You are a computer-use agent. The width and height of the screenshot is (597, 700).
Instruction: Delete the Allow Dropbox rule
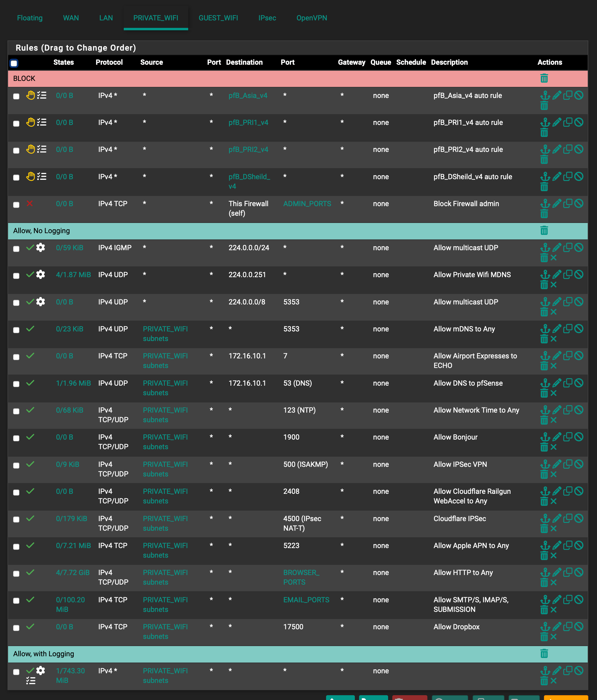[544, 637]
